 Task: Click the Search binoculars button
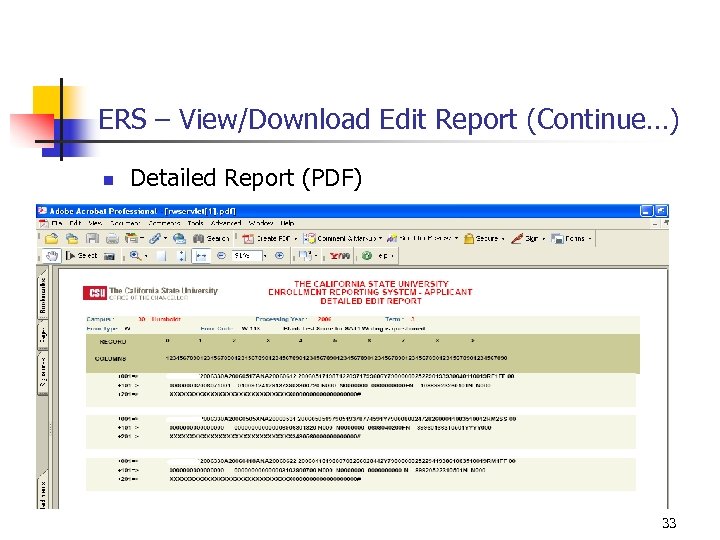(211, 238)
